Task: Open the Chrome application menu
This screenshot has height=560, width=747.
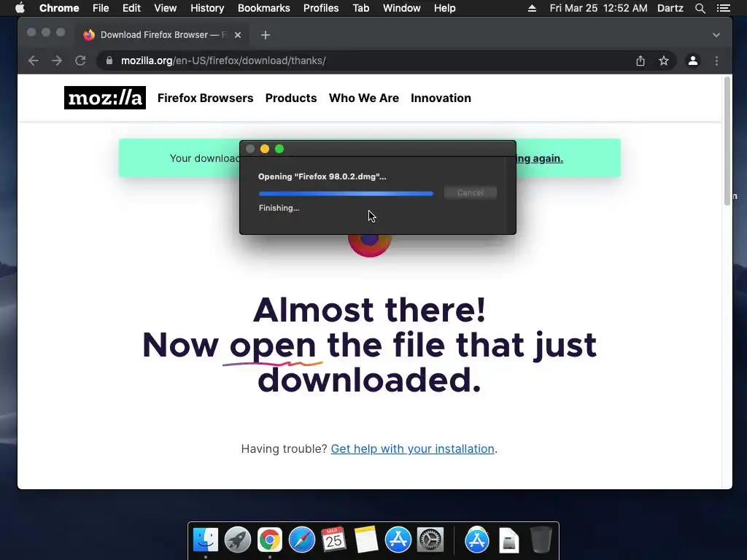Action: click(x=59, y=8)
